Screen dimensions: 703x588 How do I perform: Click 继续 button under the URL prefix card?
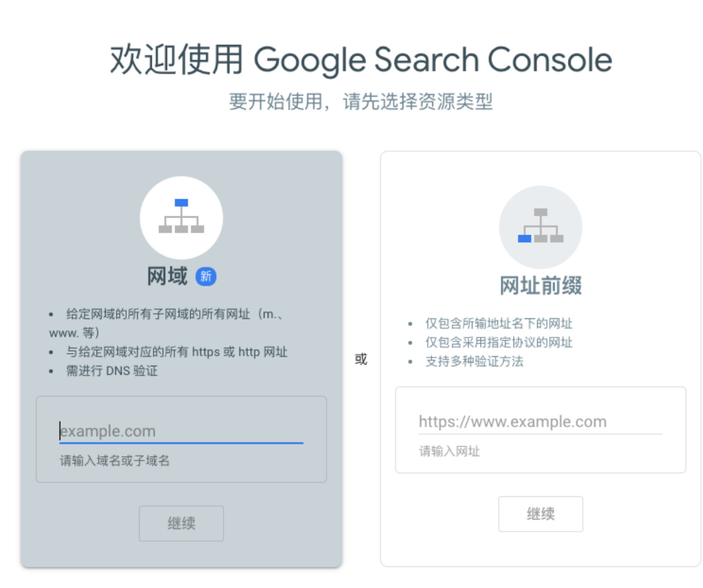(x=540, y=514)
